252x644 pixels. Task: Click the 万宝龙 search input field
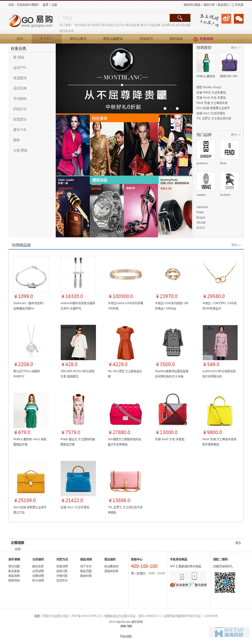[x=115, y=18]
